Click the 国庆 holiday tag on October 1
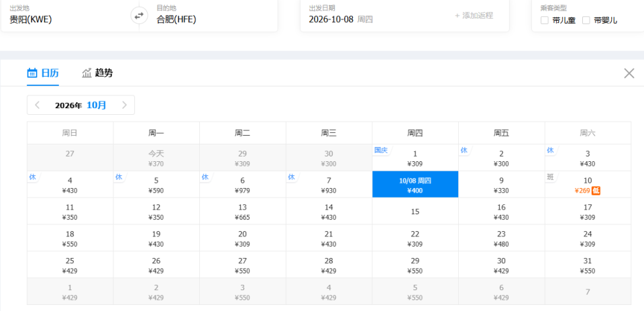This screenshot has height=311, width=644. click(381, 150)
